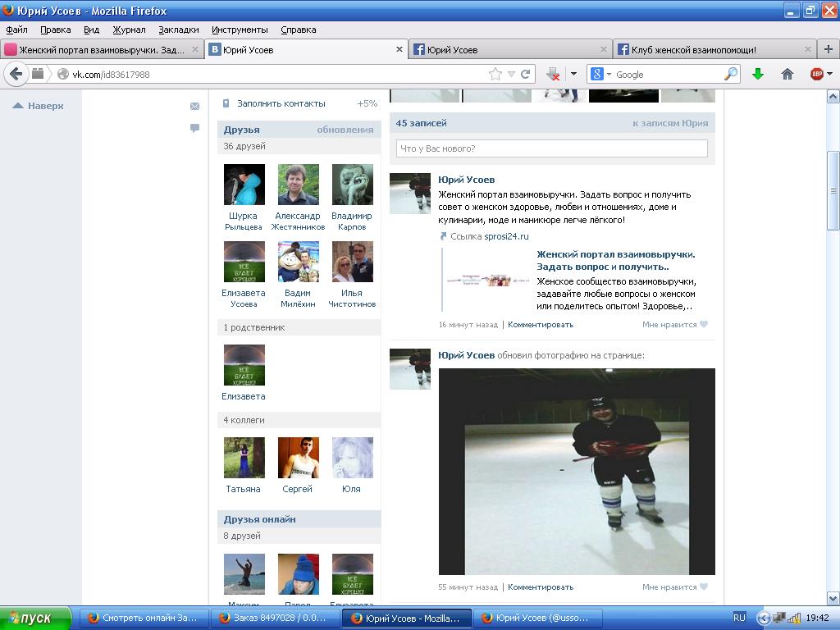840x630 pixels.
Task: Open the Adblock Plus dropdown arrow
Action: [830, 74]
